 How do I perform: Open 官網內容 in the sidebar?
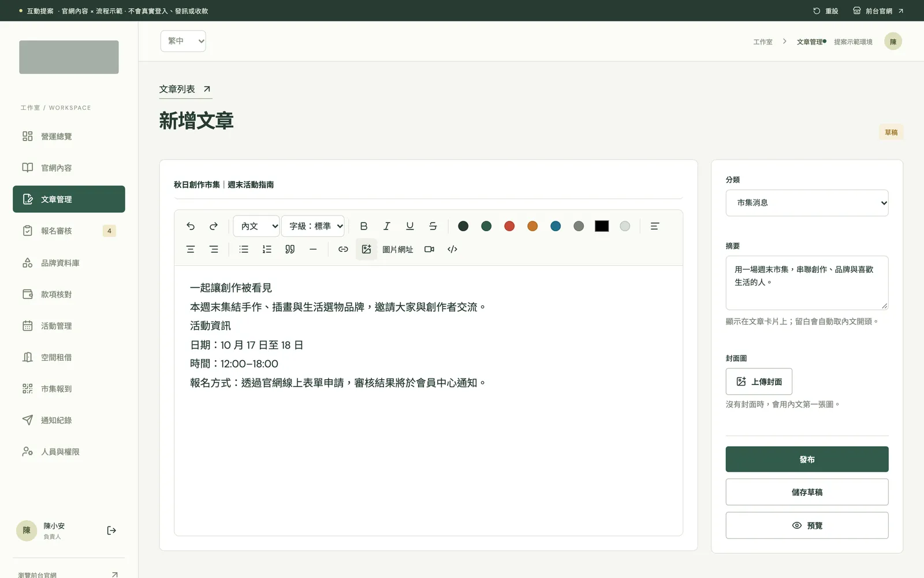coord(69,168)
